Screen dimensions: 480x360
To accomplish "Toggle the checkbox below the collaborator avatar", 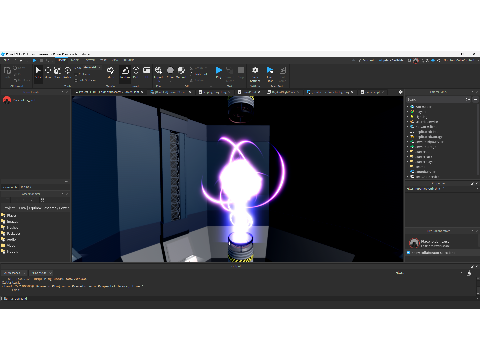I will pyautogui.click(x=408, y=253).
